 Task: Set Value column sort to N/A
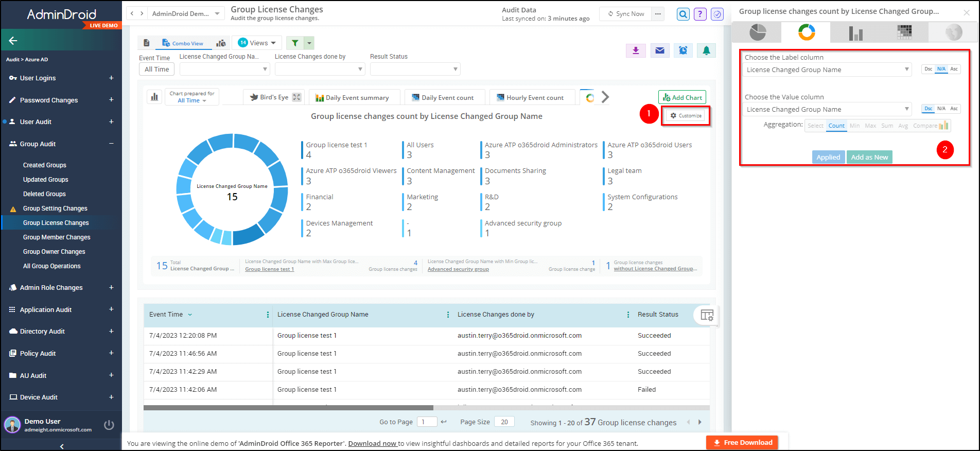click(x=941, y=109)
